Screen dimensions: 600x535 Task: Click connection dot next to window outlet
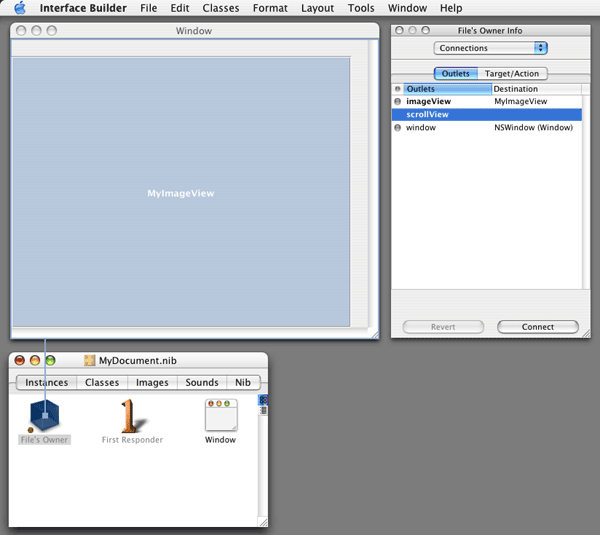398,128
